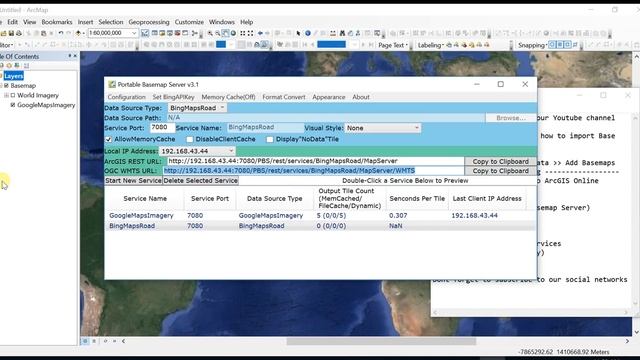Uncheck the Basemap layer checkbox
640x360 pixels.
[x=6, y=85]
